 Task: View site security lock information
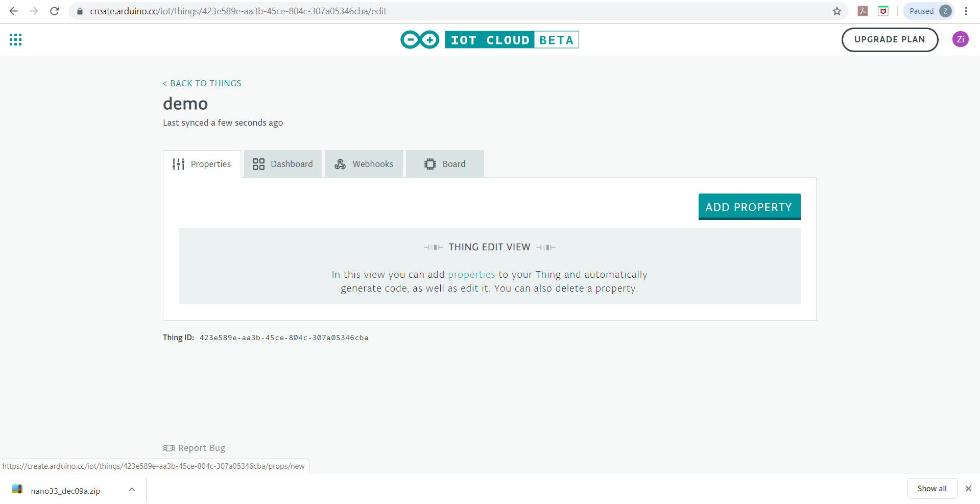click(x=80, y=11)
